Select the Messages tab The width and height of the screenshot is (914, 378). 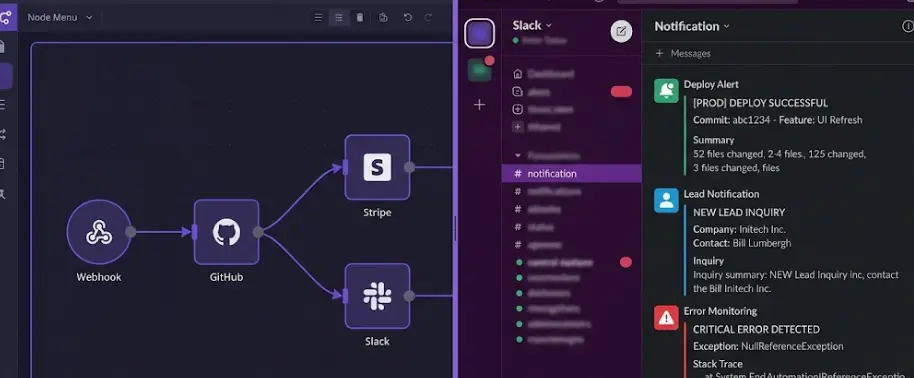coord(691,53)
